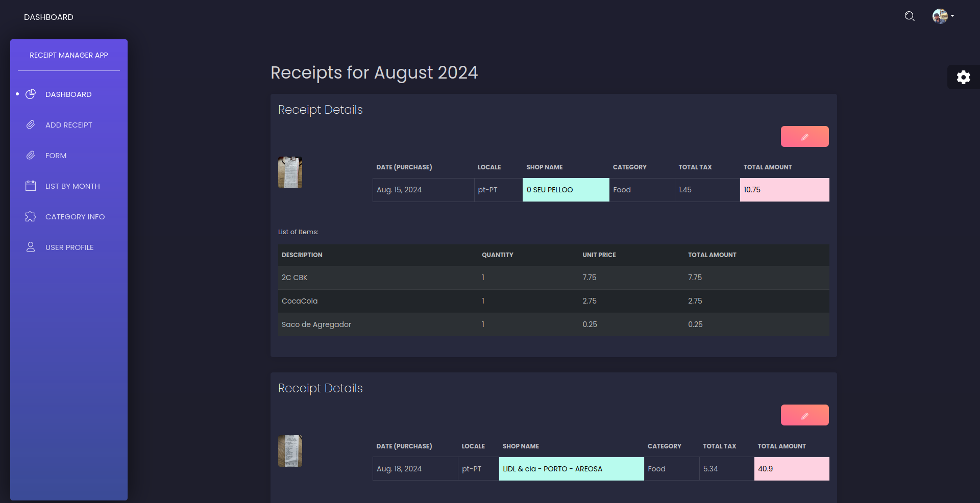Click the Category Info puzzle icon

point(31,217)
